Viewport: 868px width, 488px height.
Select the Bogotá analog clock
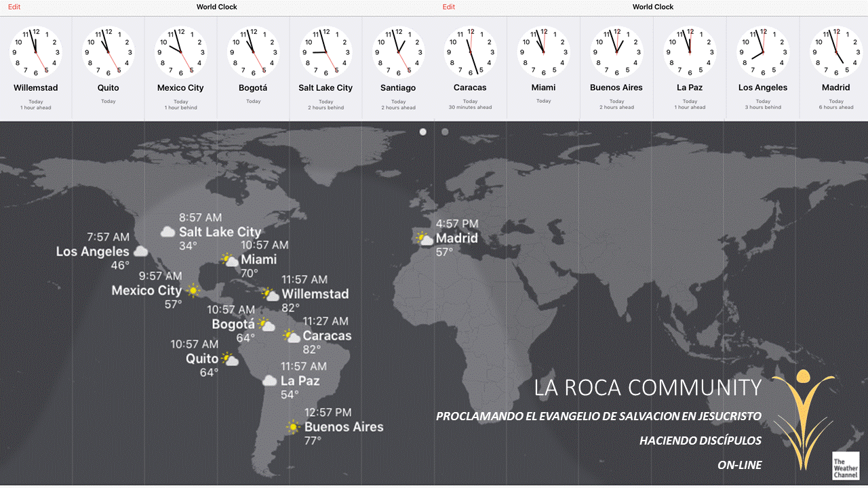point(254,52)
